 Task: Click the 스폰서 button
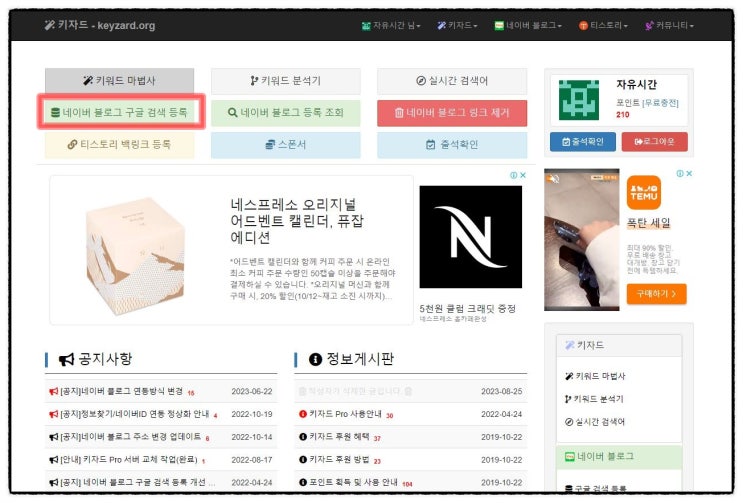pos(286,144)
